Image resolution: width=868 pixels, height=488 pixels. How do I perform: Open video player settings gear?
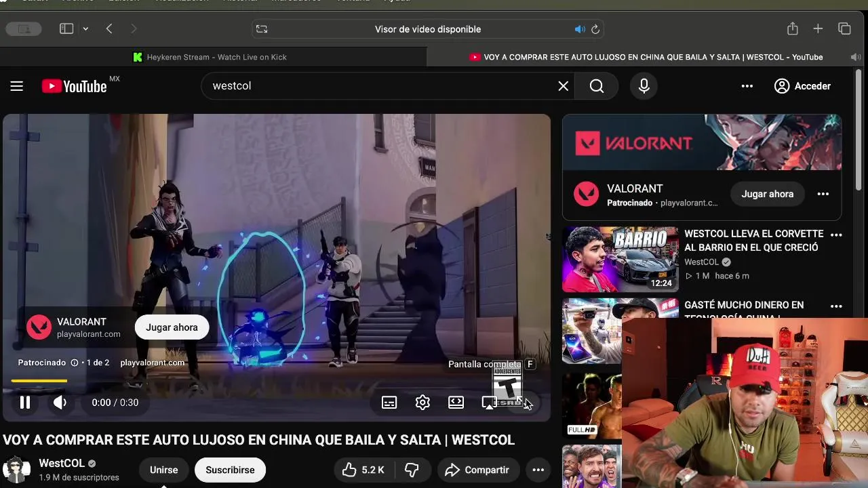pyautogui.click(x=422, y=403)
